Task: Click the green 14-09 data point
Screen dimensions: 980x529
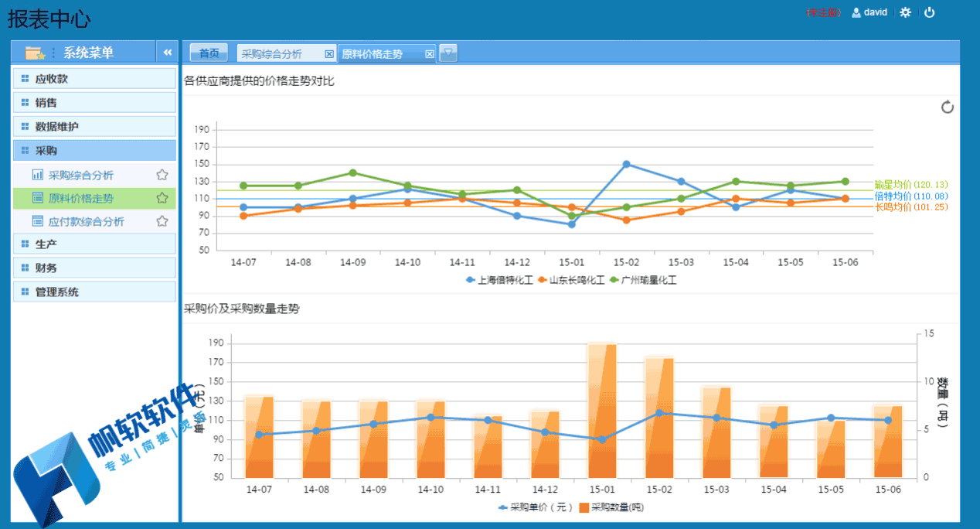Action: coord(352,172)
